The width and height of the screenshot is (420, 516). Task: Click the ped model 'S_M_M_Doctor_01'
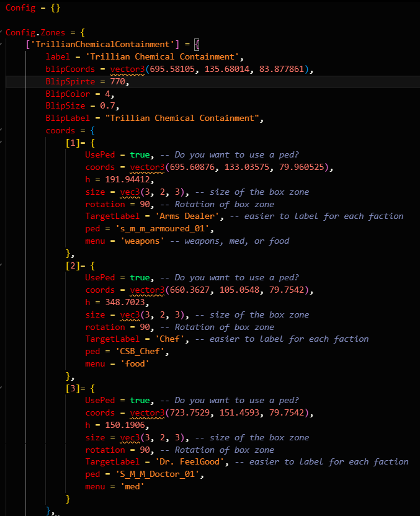point(157,474)
